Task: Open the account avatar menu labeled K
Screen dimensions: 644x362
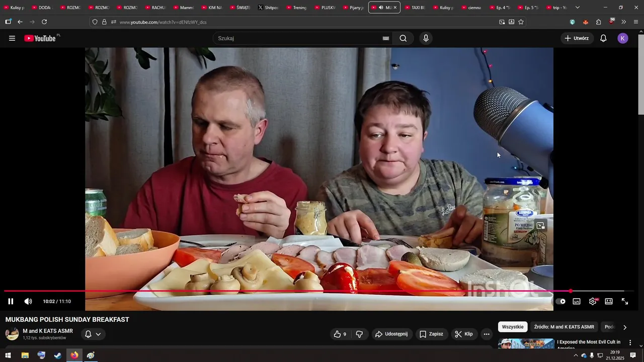Action: point(623,38)
